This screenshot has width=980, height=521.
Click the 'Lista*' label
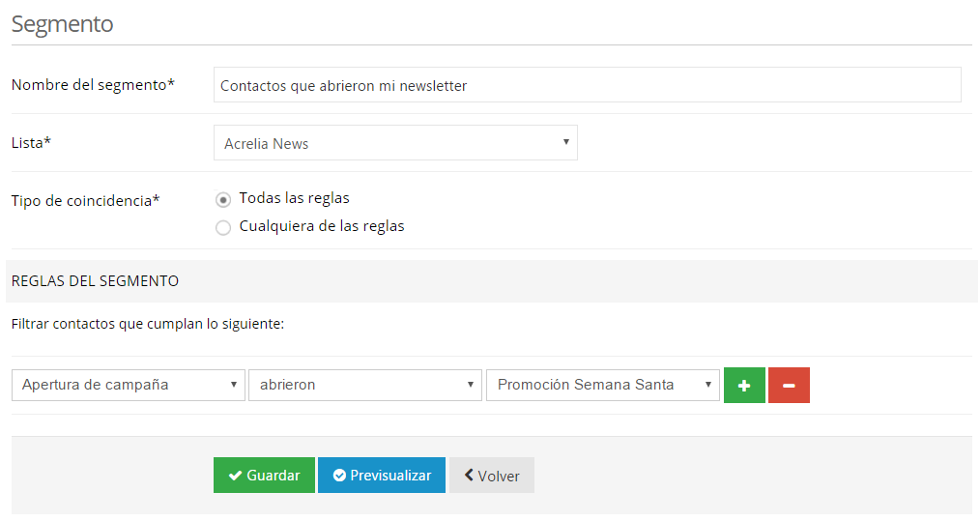coord(31,143)
